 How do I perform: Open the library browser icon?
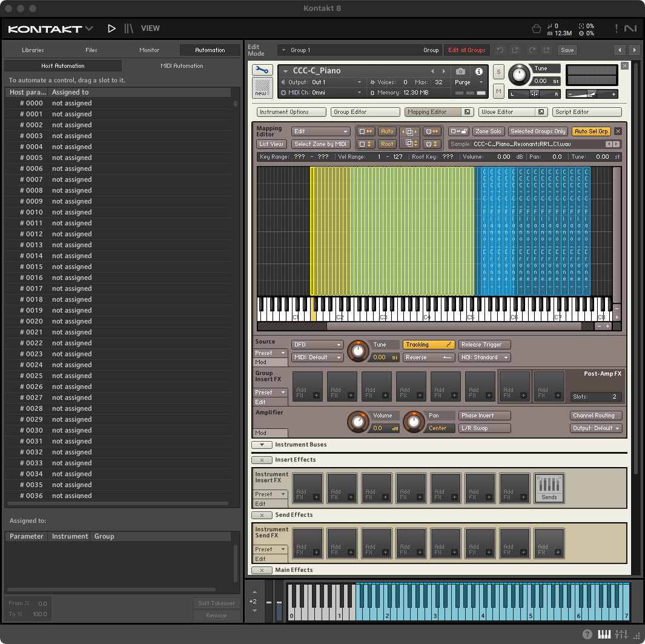tap(129, 28)
